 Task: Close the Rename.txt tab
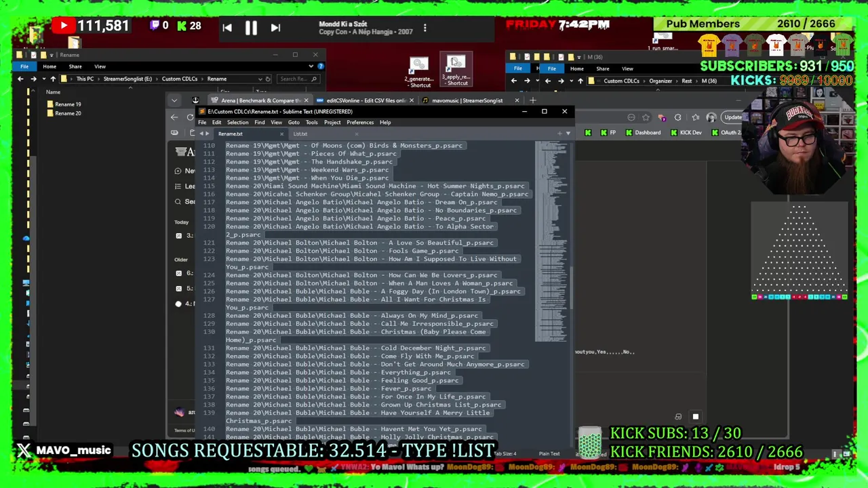pos(281,134)
